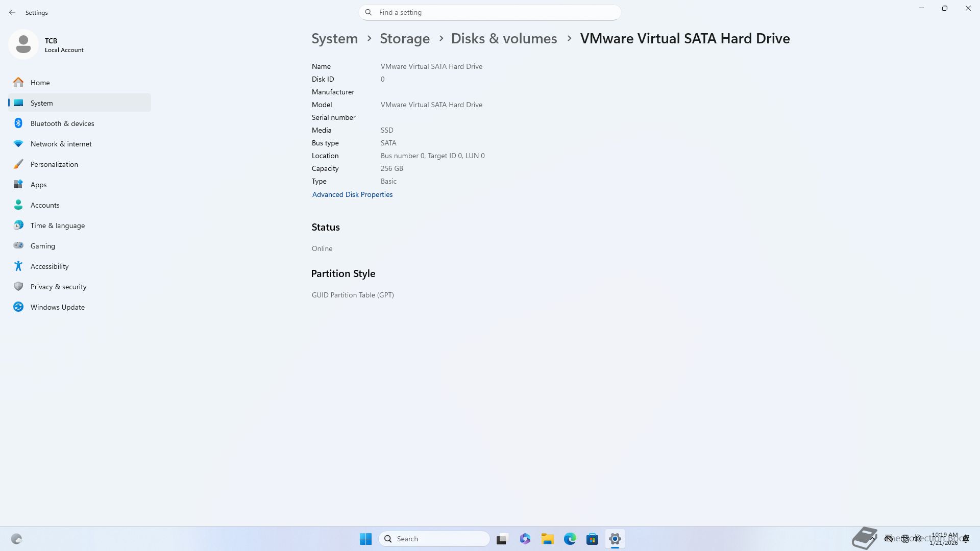Viewport: 980px width, 551px height.
Task: Open Accounts section
Action: coord(45,205)
